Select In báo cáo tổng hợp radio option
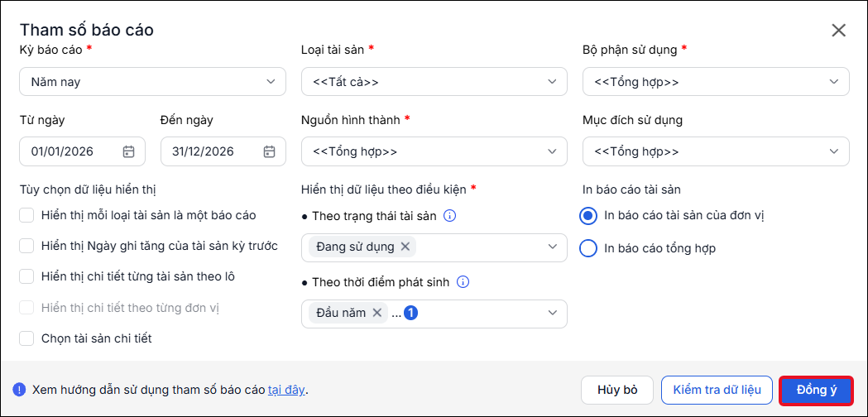868x417 pixels. pos(587,249)
